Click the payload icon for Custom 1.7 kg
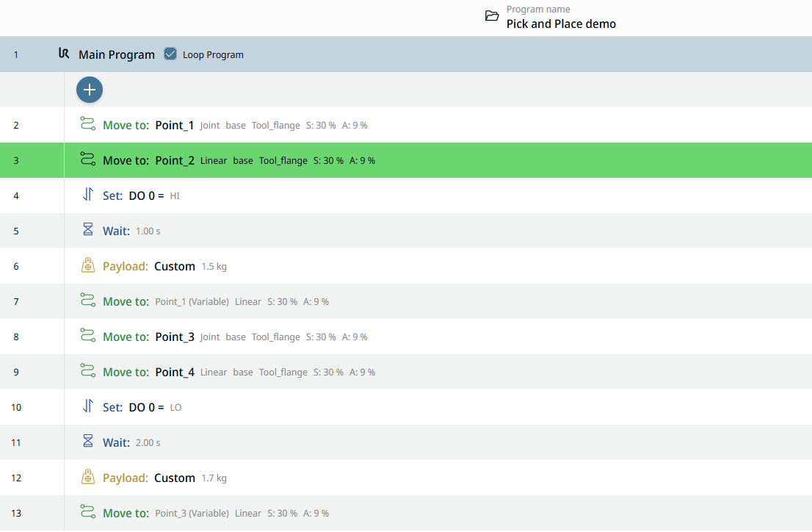This screenshot has height=532, width=812. pyautogui.click(x=87, y=478)
